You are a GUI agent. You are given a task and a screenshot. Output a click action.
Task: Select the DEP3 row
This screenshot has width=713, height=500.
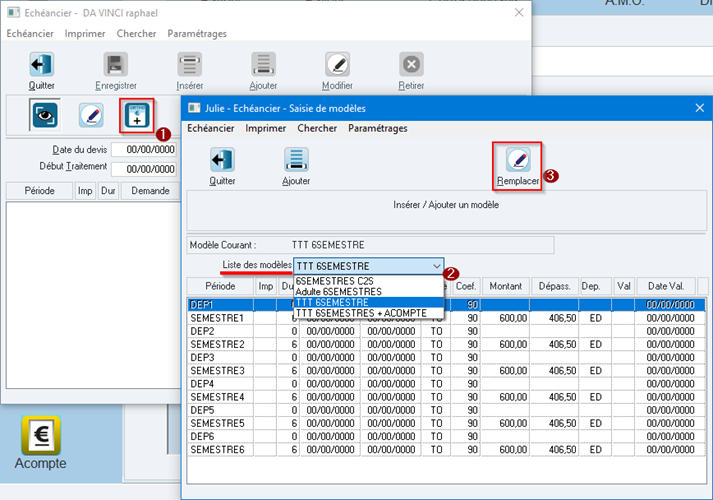tap(447, 358)
